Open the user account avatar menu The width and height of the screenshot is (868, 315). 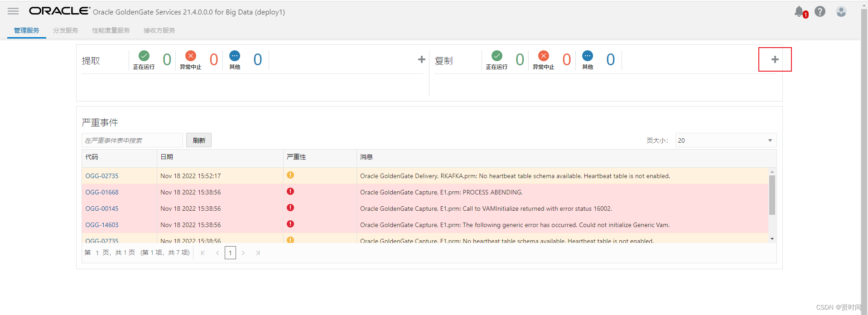click(841, 11)
